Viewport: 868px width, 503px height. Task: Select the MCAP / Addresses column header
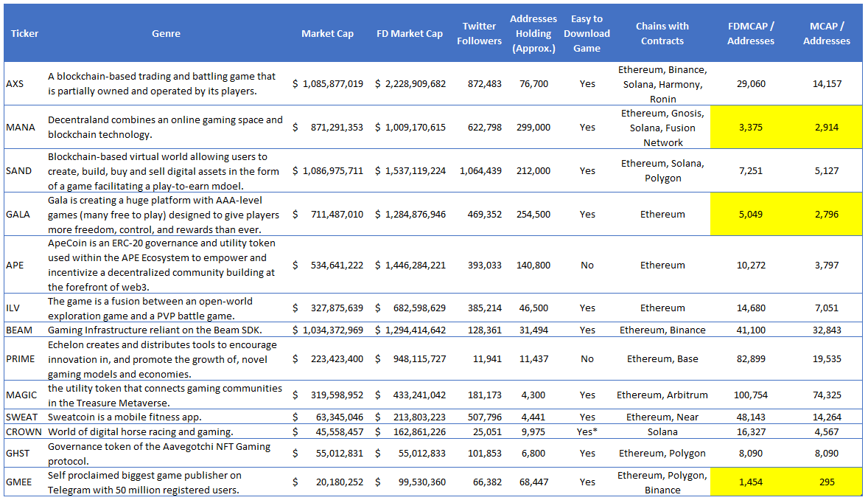pyautogui.click(x=826, y=33)
